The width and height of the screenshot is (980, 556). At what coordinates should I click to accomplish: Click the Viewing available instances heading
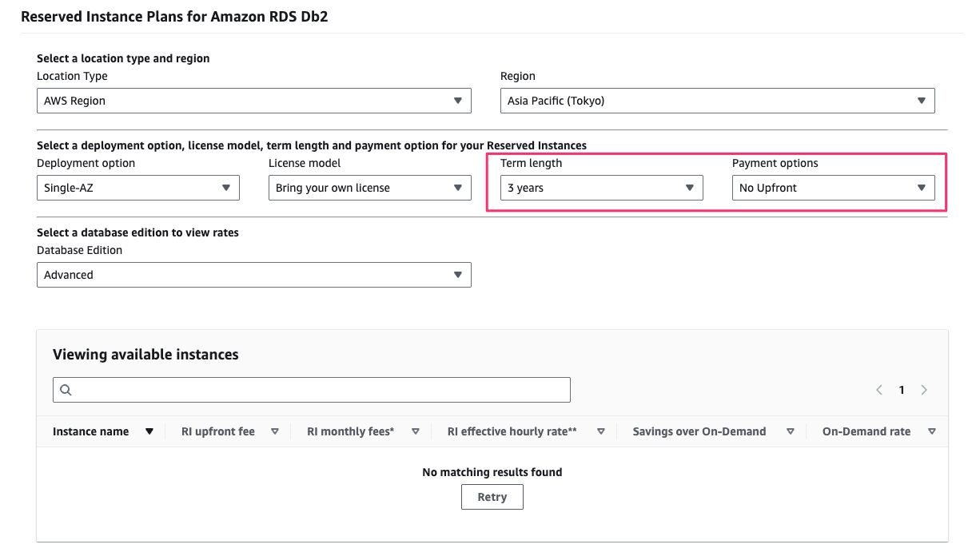(145, 355)
